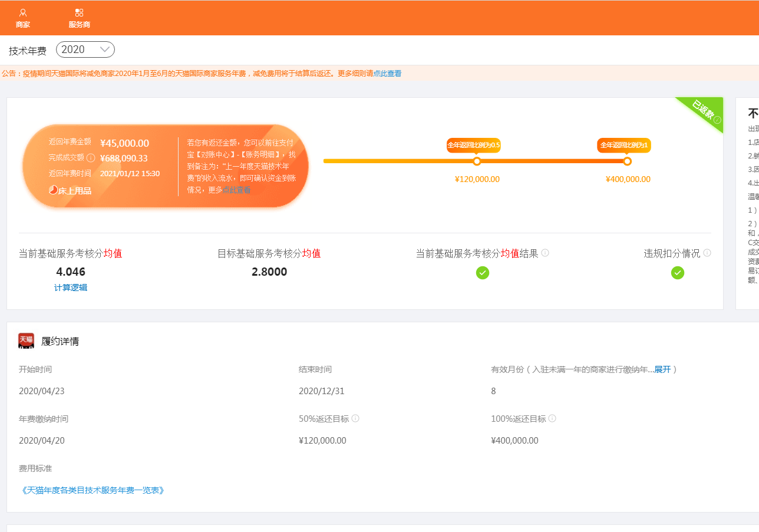The height and width of the screenshot is (532, 759).
Task: Click the 服务商 grid icon
Action: pyautogui.click(x=79, y=12)
